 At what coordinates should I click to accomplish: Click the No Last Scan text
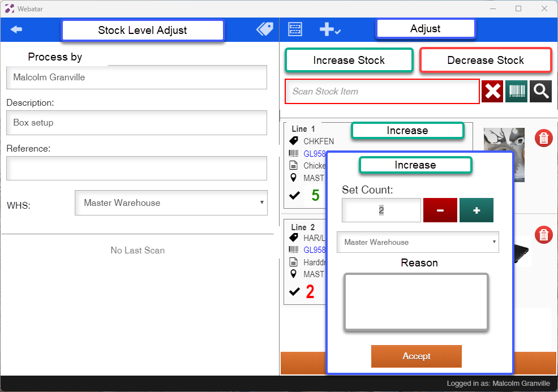pyautogui.click(x=138, y=251)
